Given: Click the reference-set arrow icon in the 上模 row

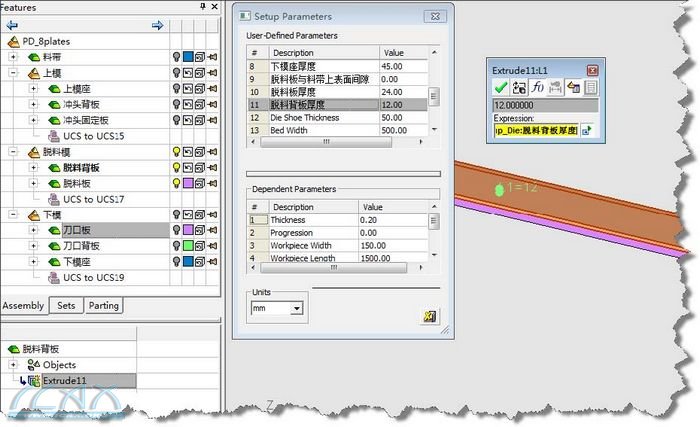Looking at the screenshot, I should click(x=188, y=73).
